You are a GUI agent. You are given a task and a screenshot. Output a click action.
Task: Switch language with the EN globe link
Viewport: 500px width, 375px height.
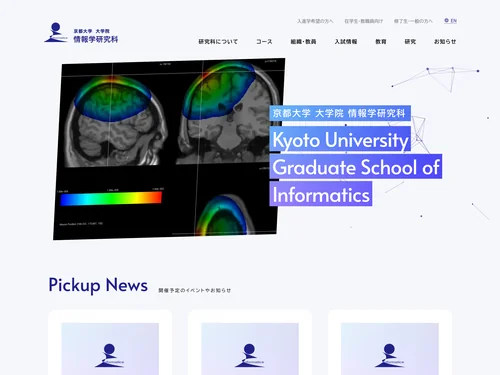(x=450, y=21)
